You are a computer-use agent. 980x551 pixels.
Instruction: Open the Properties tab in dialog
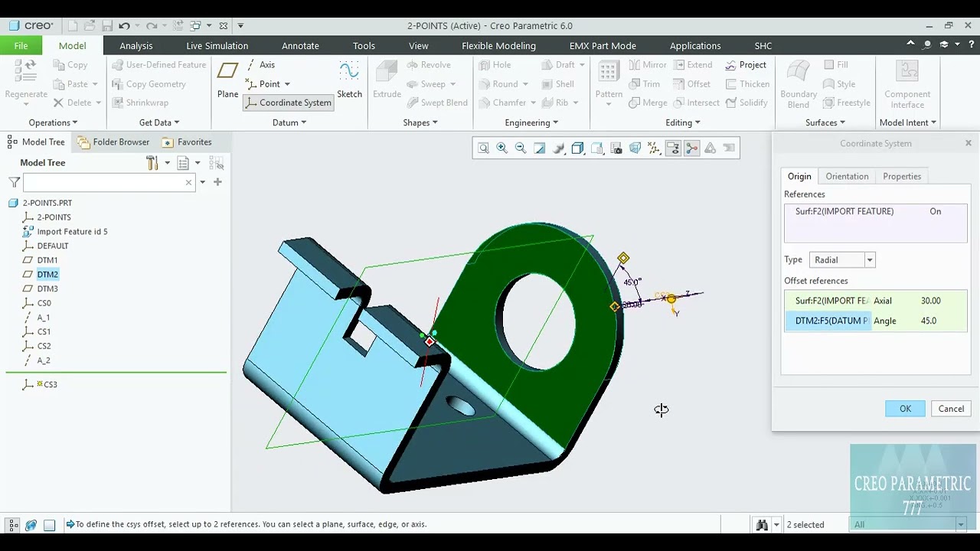click(x=902, y=177)
